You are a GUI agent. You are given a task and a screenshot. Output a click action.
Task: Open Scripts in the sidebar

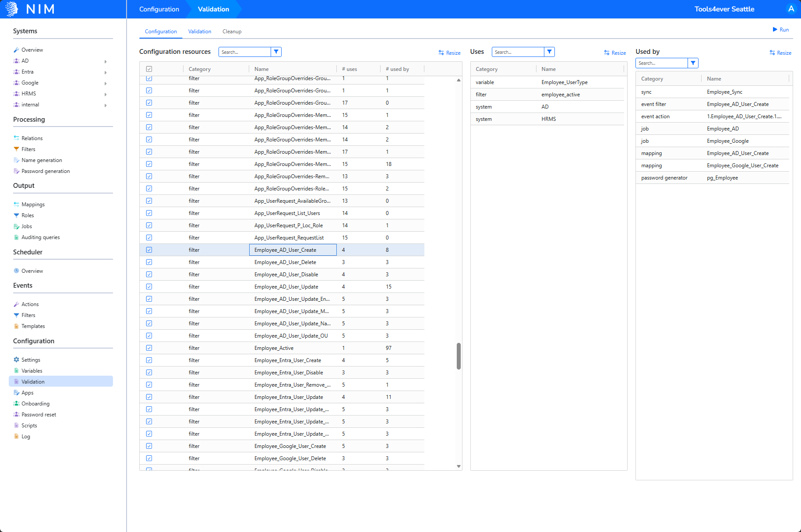29,426
